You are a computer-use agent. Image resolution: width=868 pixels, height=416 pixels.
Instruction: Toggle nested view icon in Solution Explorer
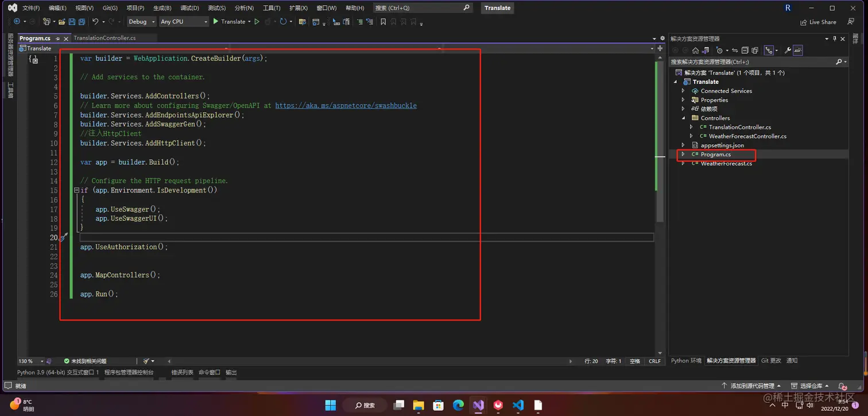pyautogui.click(x=769, y=51)
